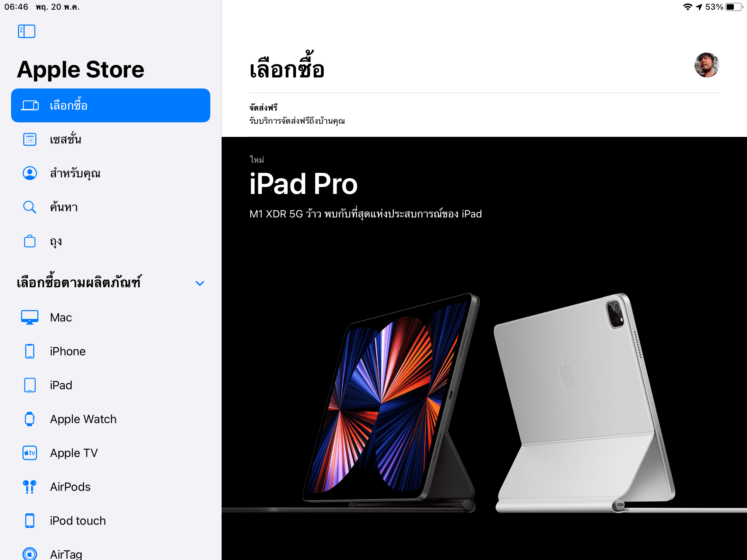
Task: Open the search magnifier icon
Action: 30,207
